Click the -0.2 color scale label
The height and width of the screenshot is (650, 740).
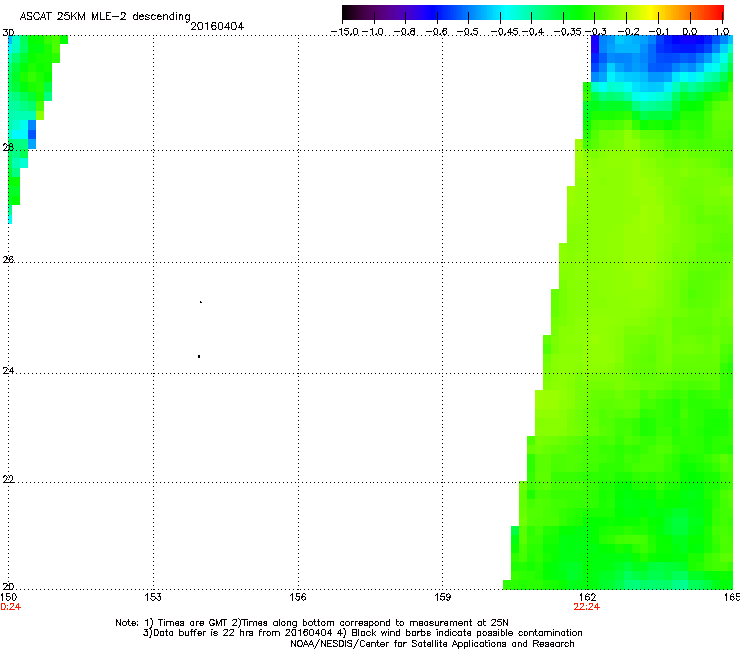point(628,32)
